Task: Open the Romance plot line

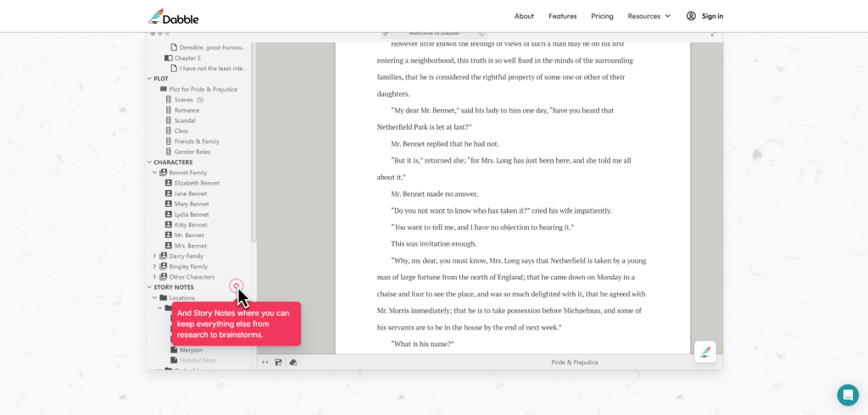Action: tap(186, 110)
